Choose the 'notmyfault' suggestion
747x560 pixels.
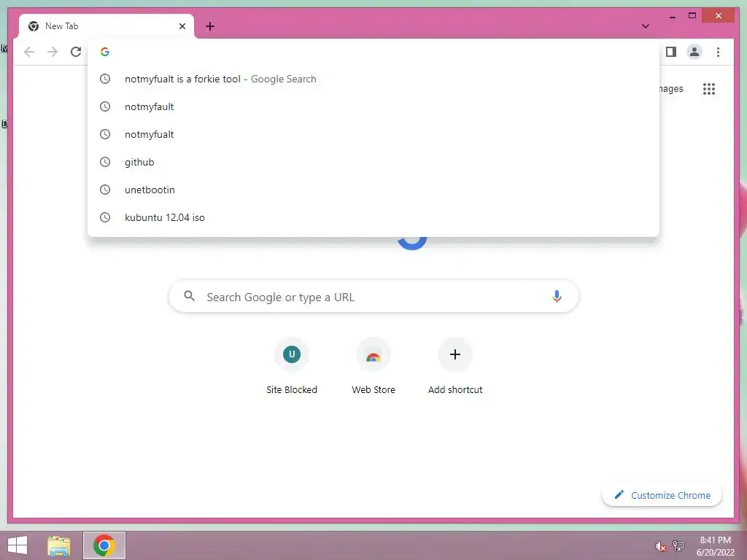point(373,106)
